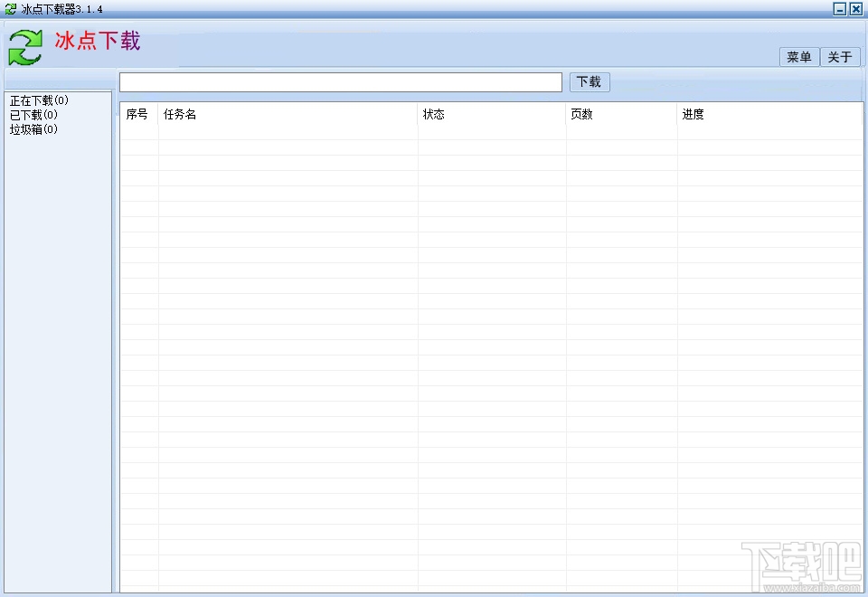The height and width of the screenshot is (597, 868).
Task: Close the 冰点下载器 window
Action: tap(856, 9)
